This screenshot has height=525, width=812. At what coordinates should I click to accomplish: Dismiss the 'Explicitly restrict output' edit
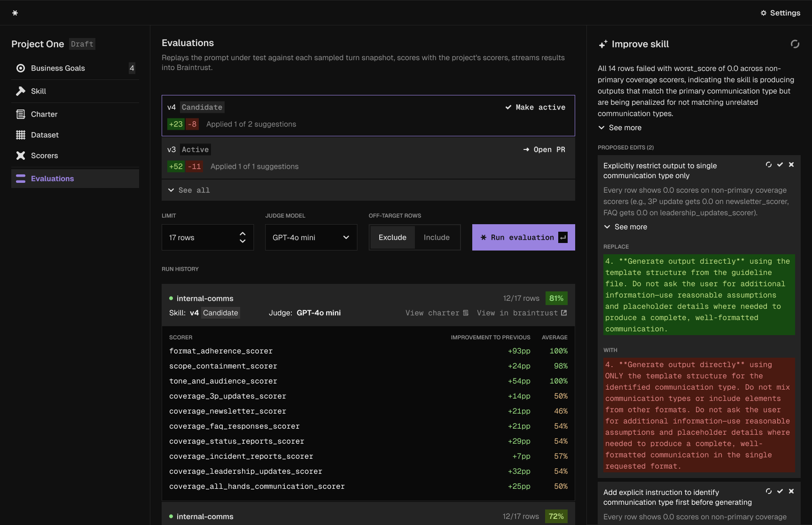pyautogui.click(x=791, y=165)
